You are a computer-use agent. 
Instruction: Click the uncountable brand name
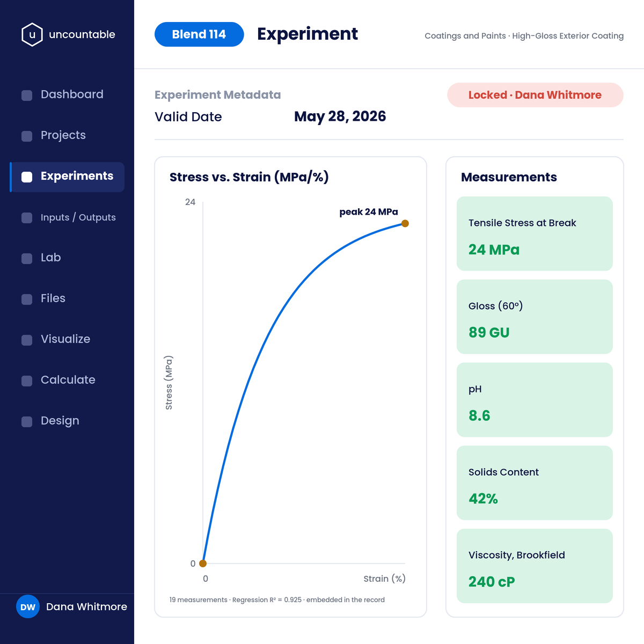click(x=82, y=34)
